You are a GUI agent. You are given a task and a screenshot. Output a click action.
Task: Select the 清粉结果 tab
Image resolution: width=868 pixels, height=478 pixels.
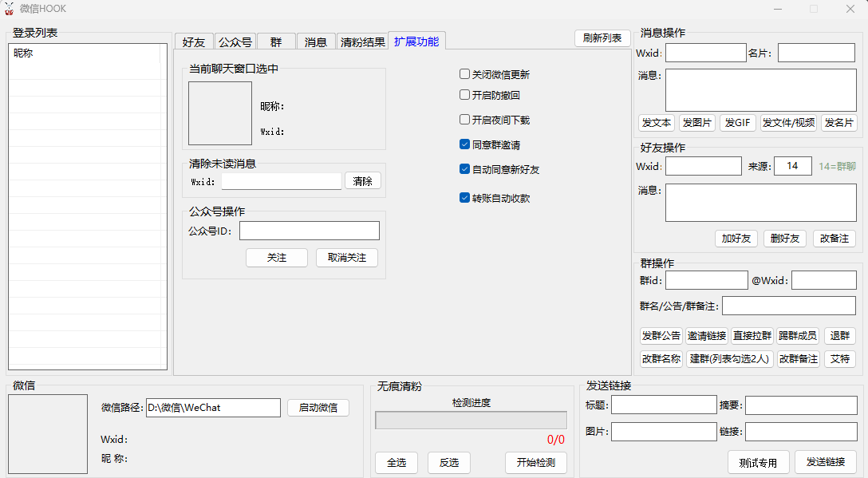point(362,42)
